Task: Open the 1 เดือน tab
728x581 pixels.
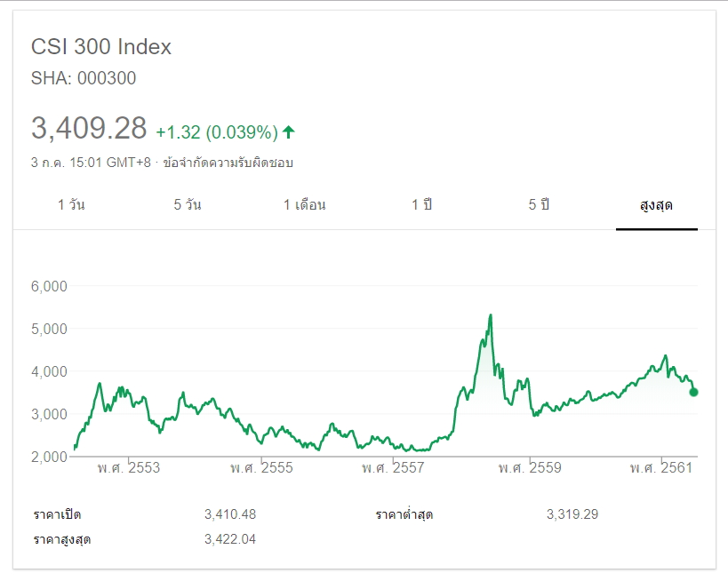Action: (304, 205)
